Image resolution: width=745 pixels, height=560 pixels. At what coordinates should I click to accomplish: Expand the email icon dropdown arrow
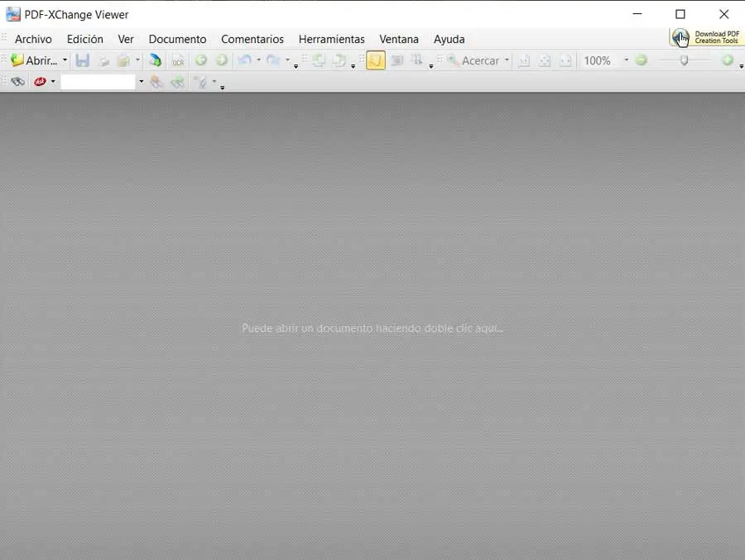(137, 60)
